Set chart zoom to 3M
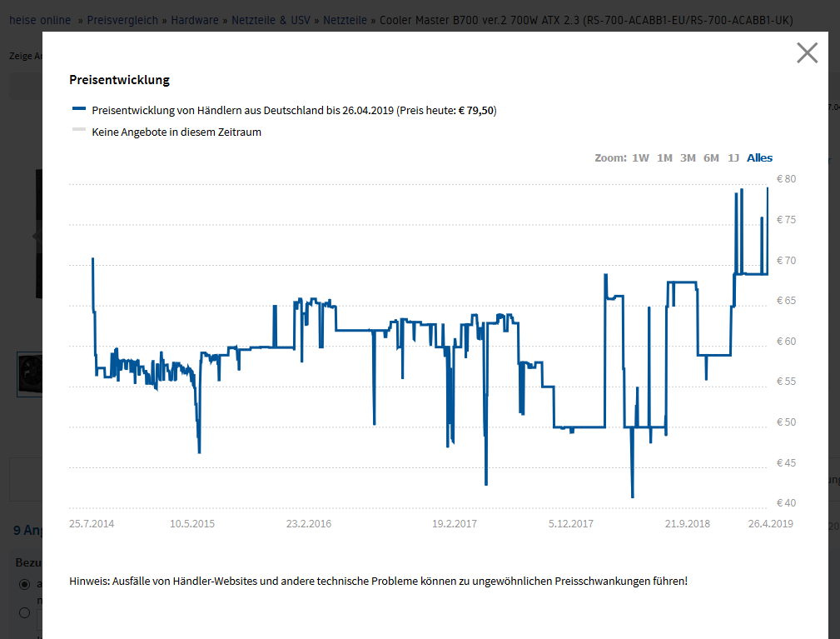 pyautogui.click(x=688, y=158)
